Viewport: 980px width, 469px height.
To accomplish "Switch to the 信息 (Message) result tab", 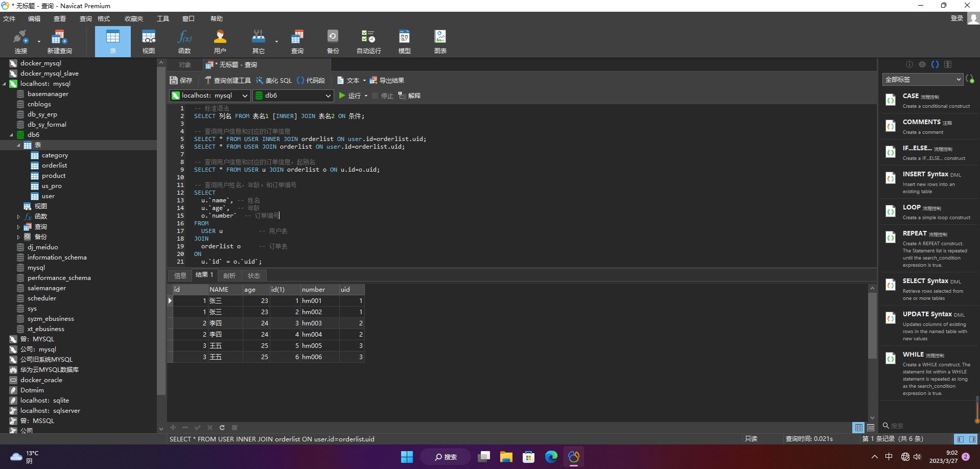I will coord(180,275).
